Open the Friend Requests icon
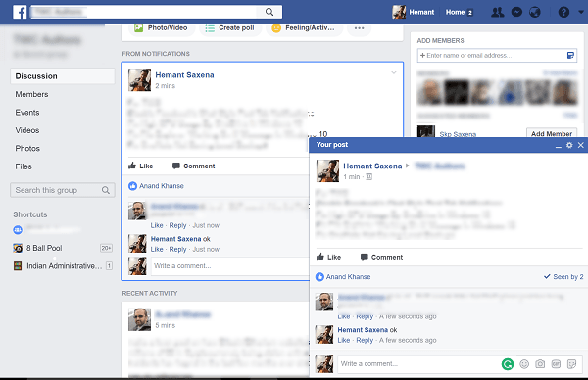This screenshot has height=380, width=588. 498,13
